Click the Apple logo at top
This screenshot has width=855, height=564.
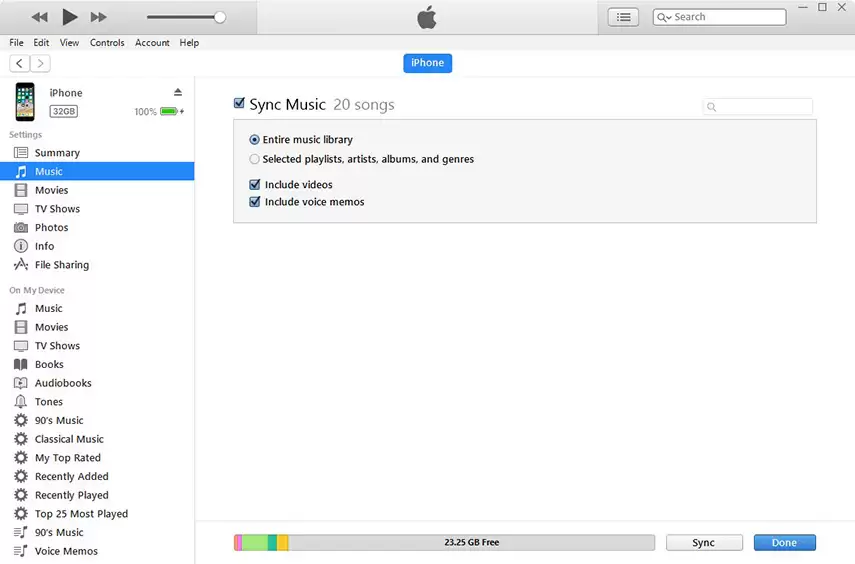[x=427, y=17]
